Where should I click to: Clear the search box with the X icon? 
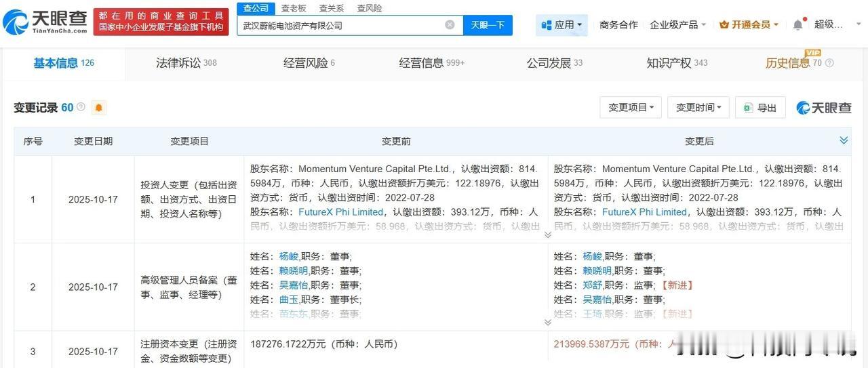pos(450,25)
